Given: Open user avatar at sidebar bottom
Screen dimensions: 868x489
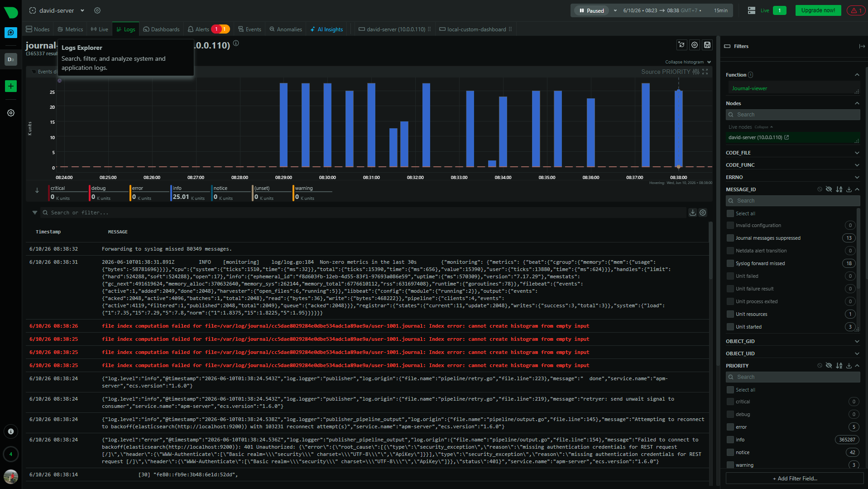Looking at the screenshot, I should coord(11,476).
